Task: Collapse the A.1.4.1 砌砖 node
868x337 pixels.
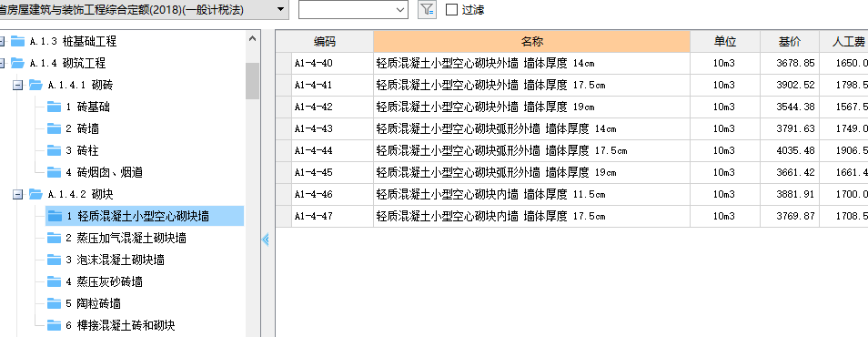Action: [x=17, y=85]
